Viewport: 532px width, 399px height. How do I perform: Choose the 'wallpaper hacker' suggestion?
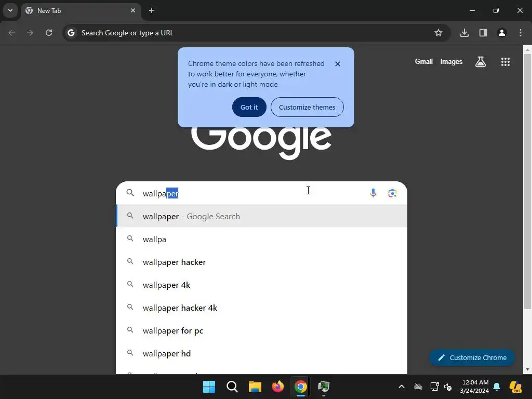pos(262,262)
